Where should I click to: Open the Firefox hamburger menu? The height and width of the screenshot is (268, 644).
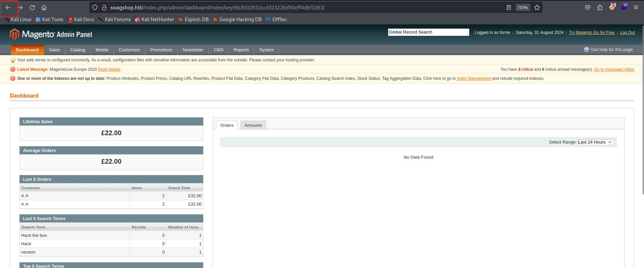coord(636,7)
